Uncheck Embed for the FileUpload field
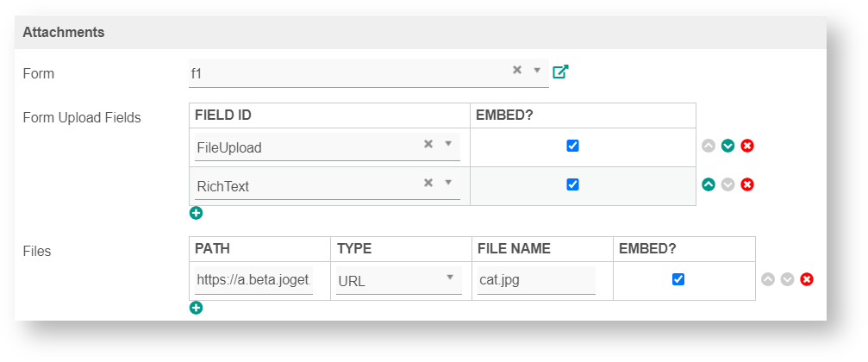Screen dimensions: 868x362 [x=572, y=146]
